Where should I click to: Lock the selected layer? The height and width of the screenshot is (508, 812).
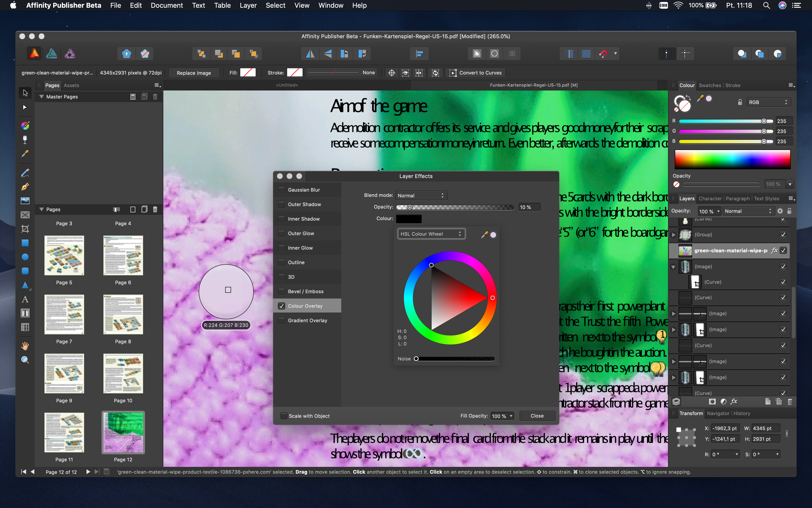pos(789,211)
